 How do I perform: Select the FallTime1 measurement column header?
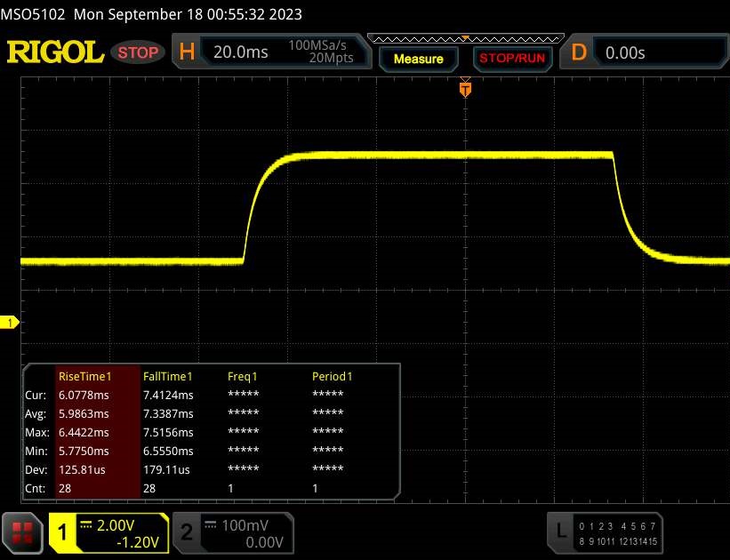167,376
